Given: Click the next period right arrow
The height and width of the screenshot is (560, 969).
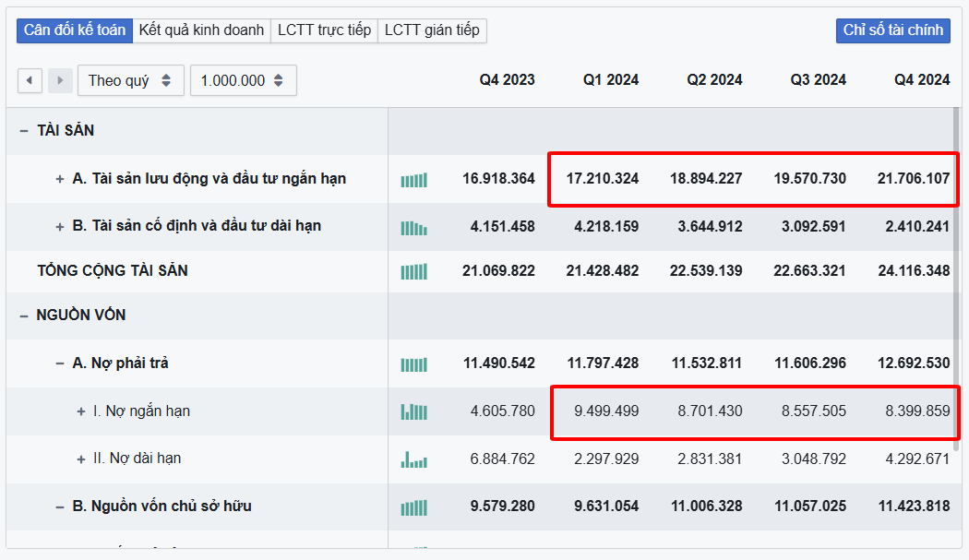Looking at the screenshot, I should pos(60,80).
